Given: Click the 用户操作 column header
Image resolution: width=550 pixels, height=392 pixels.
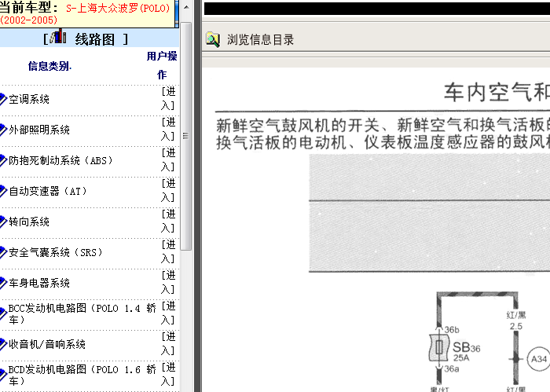Looking at the screenshot, I should (162, 65).
